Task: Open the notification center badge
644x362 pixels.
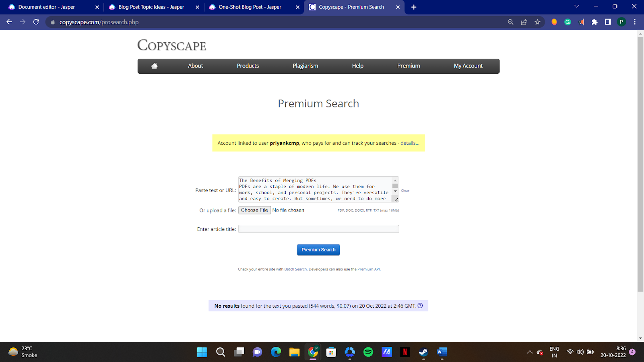Action: (632, 352)
